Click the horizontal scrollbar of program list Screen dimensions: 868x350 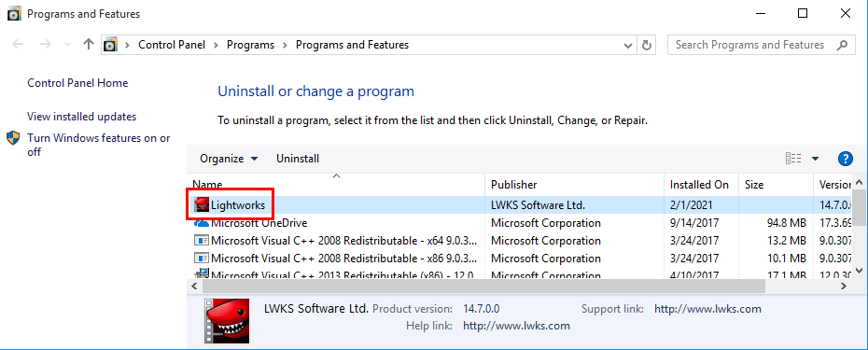[x=483, y=287]
